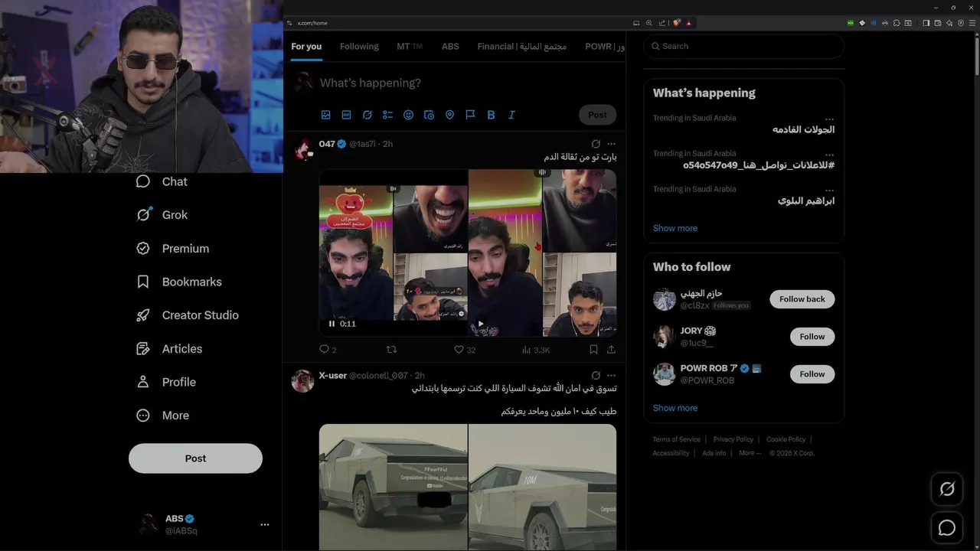
Task: Open more options on X-user's post
Action: click(611, 376)
